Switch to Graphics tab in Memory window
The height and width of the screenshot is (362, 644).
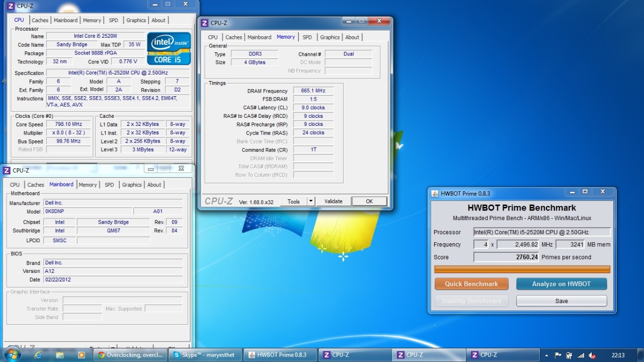pos(330,37)
